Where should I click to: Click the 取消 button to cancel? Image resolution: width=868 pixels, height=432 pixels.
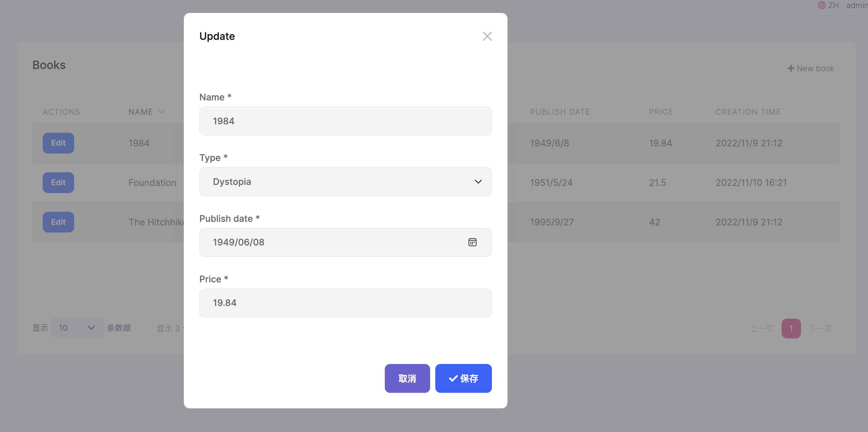point(407,378)
